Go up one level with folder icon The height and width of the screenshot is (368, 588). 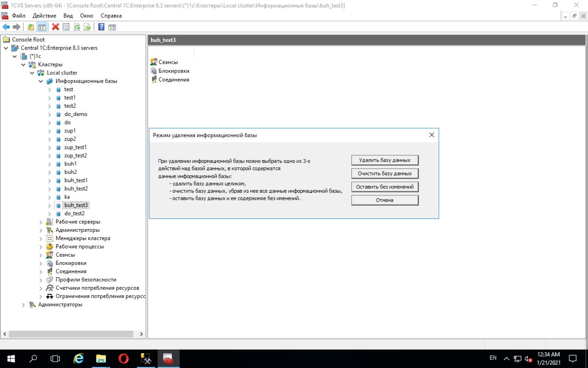tap(31, 27)
